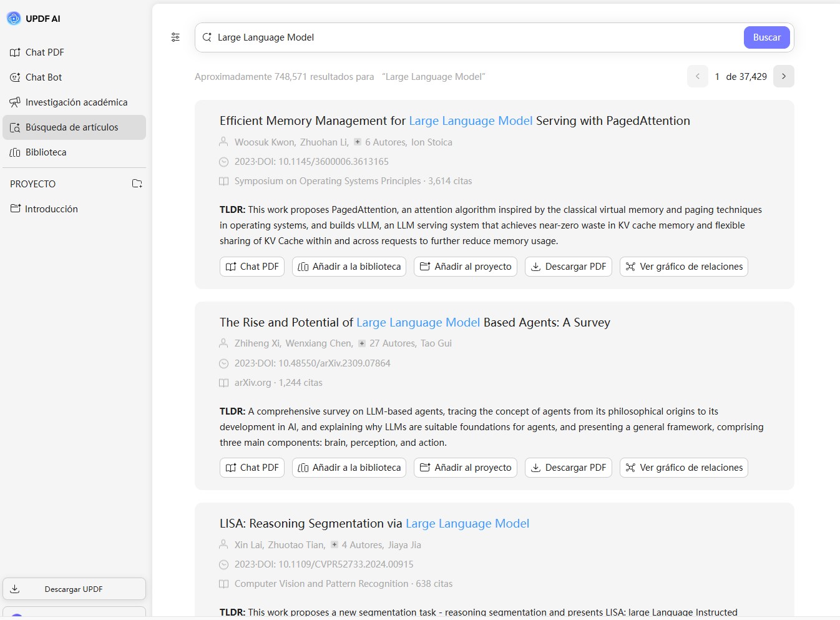The image size is (840, 620).
Task: Select Investigación académica in sidebar
Action: 76,102
